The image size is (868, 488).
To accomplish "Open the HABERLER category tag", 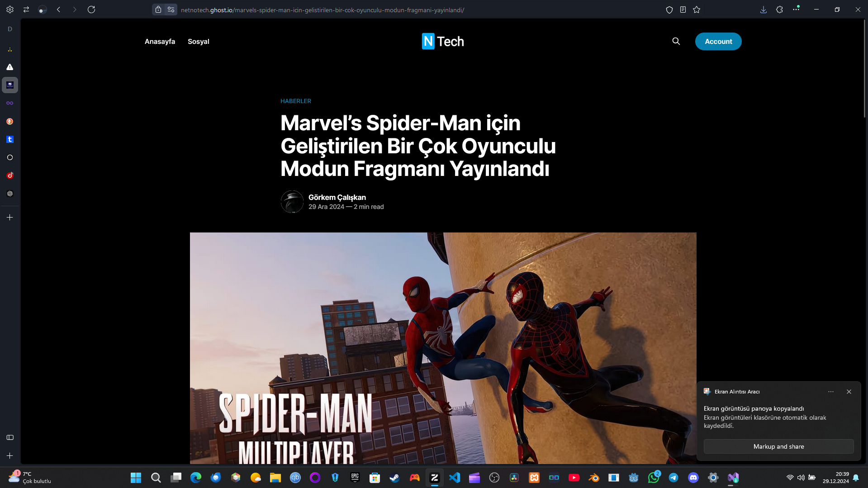I will pos(296,101).
